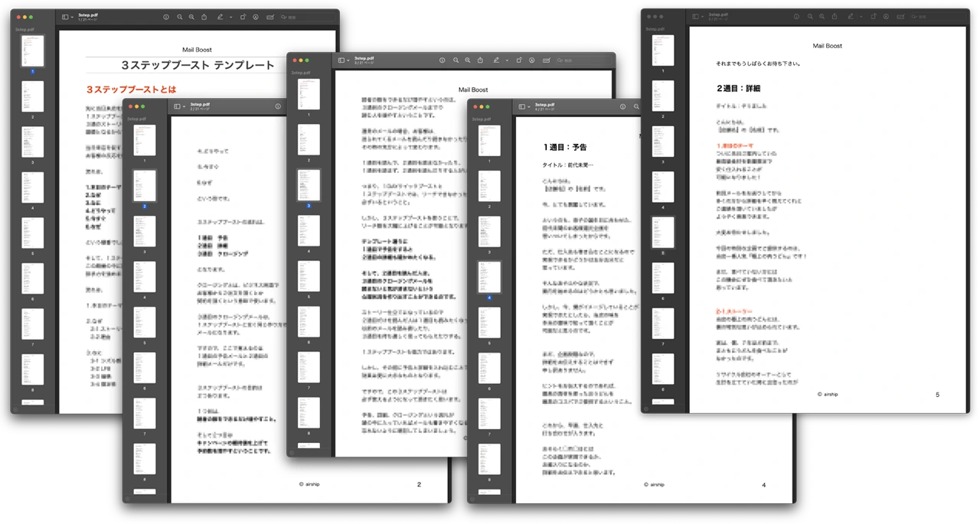Show the markup toolbar in the page 3/21 window
This screenshot has height=524, width=980.
click(x=531, y=60)
